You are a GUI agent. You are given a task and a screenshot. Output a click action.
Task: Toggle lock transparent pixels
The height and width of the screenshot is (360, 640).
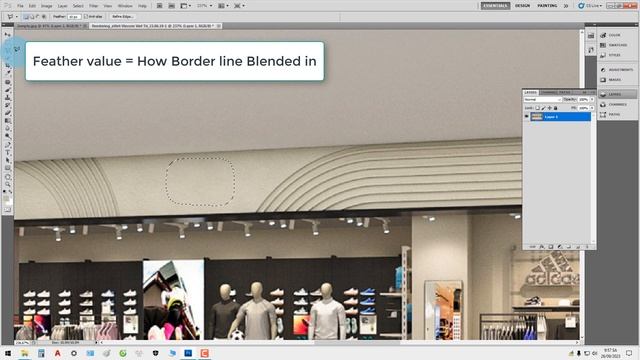point(538,108)
